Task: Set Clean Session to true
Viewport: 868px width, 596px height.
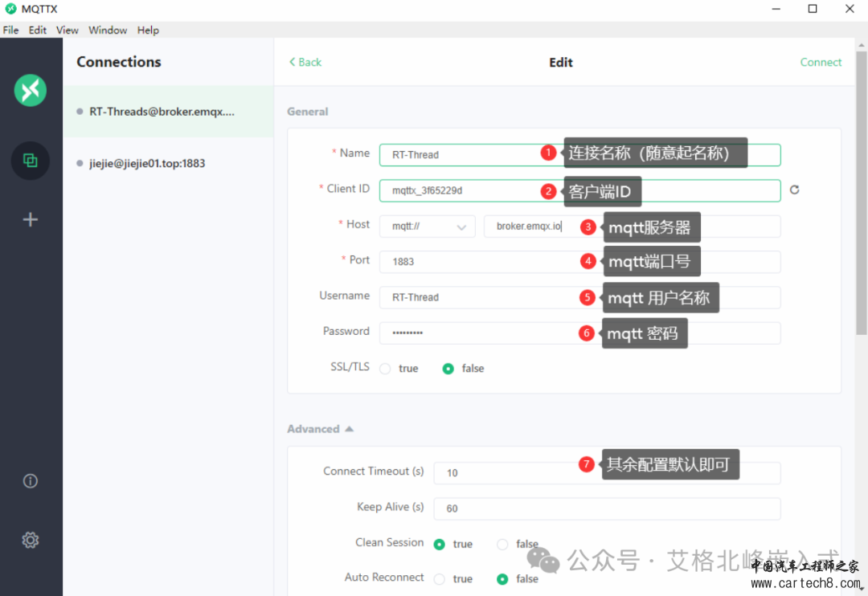Action: tap(440, 545)
